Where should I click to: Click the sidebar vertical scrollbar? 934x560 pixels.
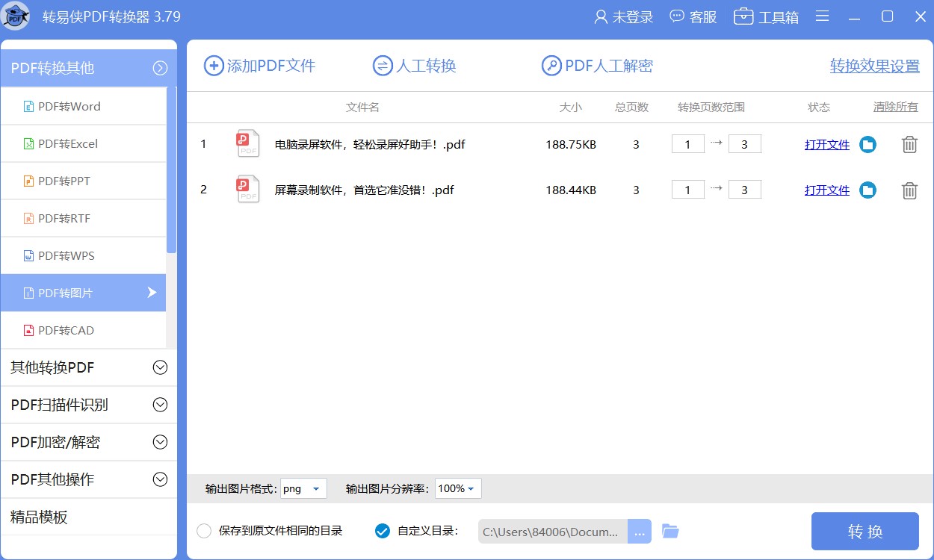[171, 170]
